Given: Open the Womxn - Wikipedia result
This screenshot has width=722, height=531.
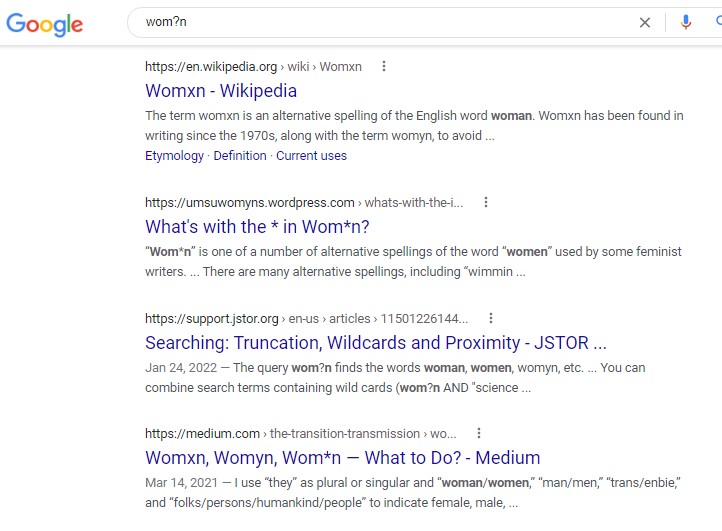Looking at the screenshot, I should (x=221, y=91).
